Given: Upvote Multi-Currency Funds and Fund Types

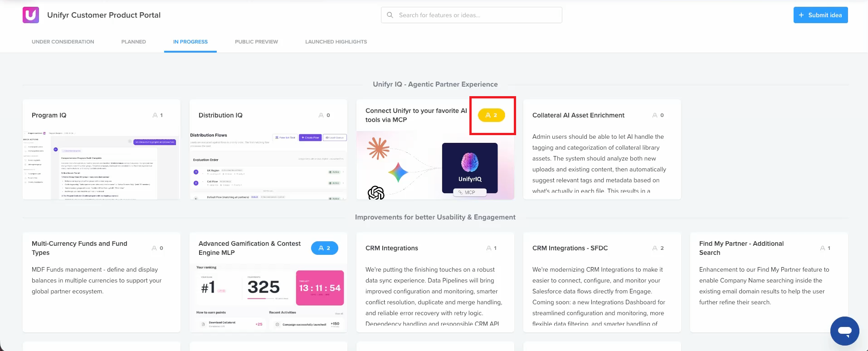Looking at the screenshot, I should 158,248.
